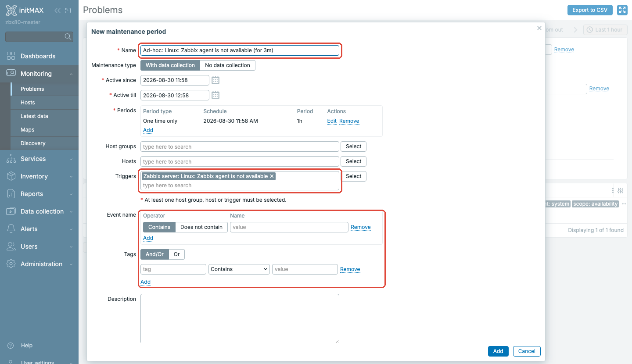This screenshot has height=364, width=632.
Task: Open calendar picker for Active since
Action: 215,80
